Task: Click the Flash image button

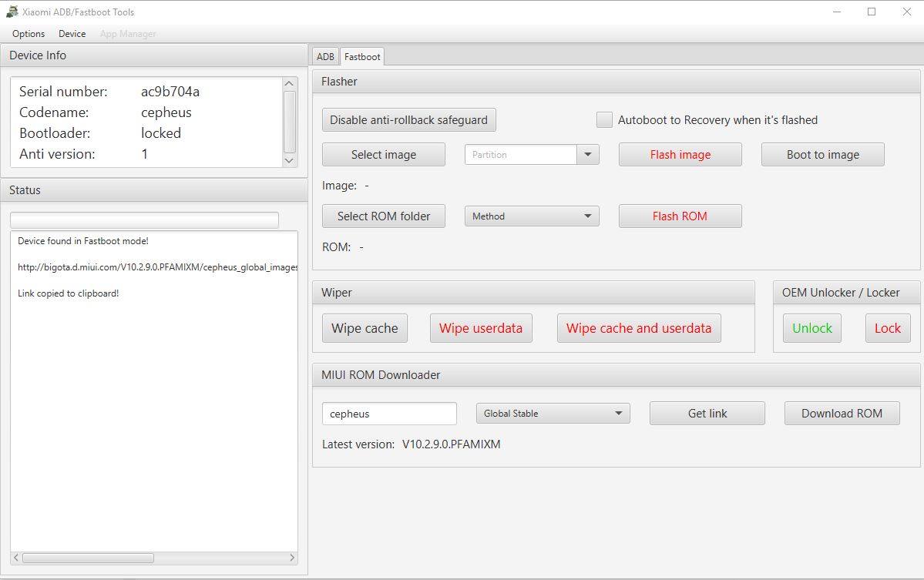Action: coord(680,154)
